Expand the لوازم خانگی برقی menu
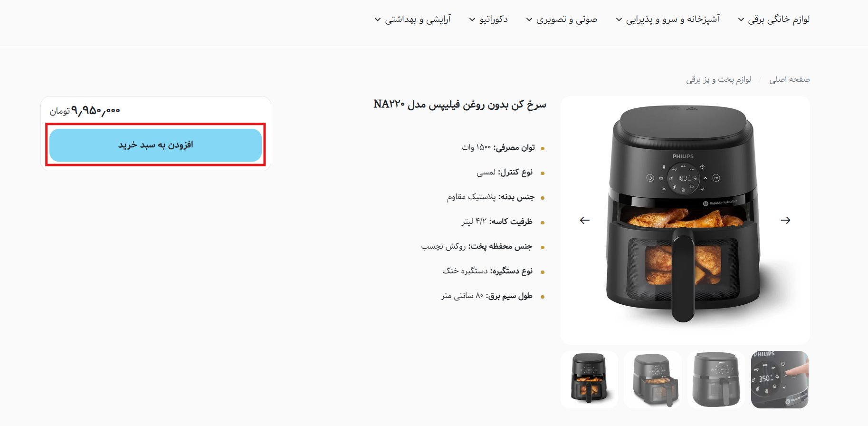This screenshot has width=868, height=426. 779,19
